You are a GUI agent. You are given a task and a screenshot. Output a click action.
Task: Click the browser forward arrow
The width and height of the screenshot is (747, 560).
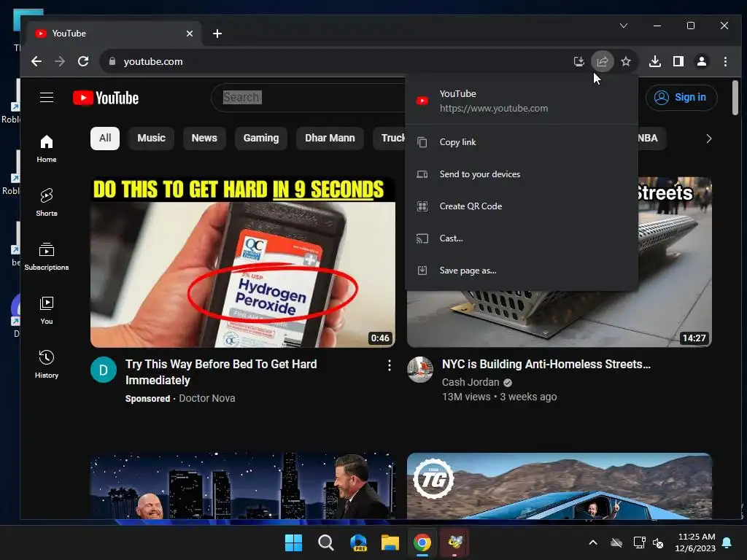click(60, 61)
